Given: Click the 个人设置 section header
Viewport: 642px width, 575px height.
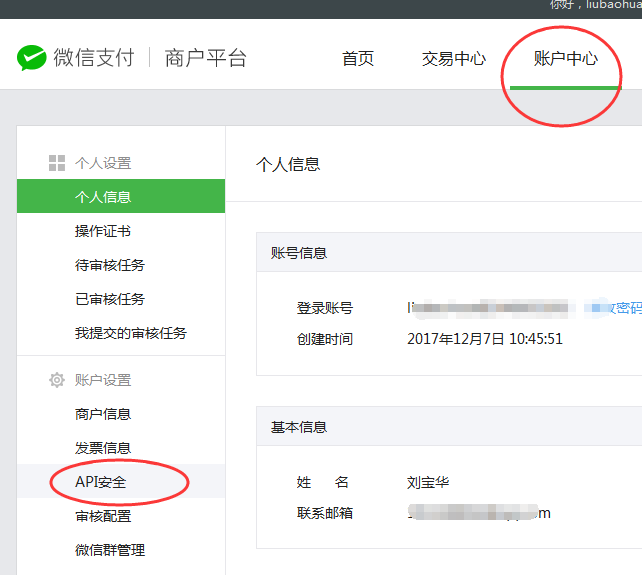Looking at the screenshot, I should (103, 163).
